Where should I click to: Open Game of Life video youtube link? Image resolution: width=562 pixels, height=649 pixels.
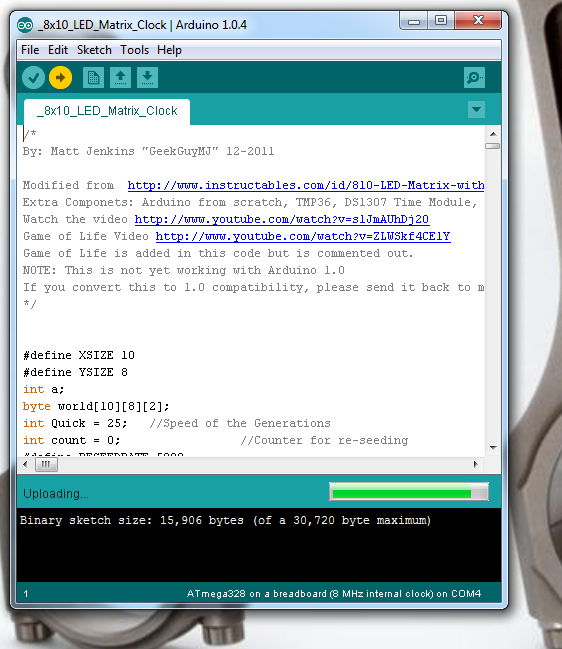(x=303, y=236)
